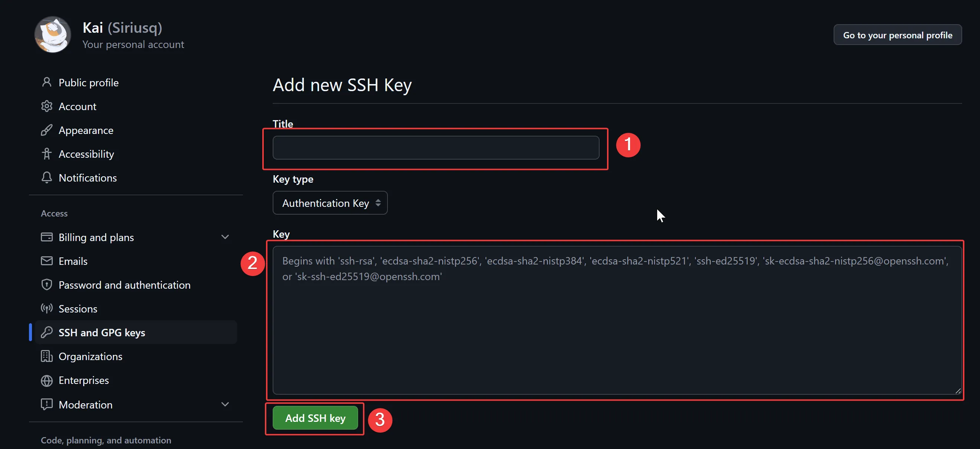
Task: Open the Authentication Key type dropdown
Action: tap(330, 203)
